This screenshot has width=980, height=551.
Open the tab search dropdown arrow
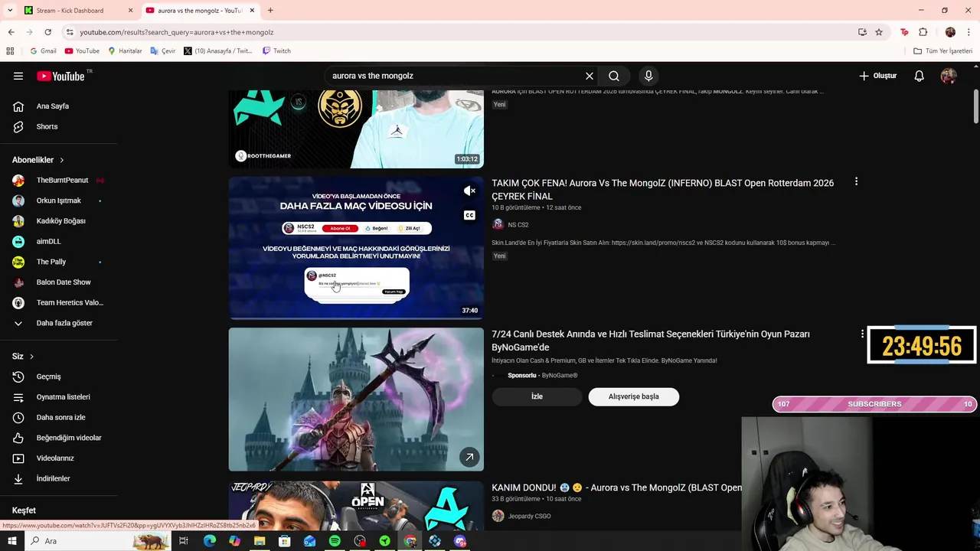pyautogui.click(x=10, y=11)
